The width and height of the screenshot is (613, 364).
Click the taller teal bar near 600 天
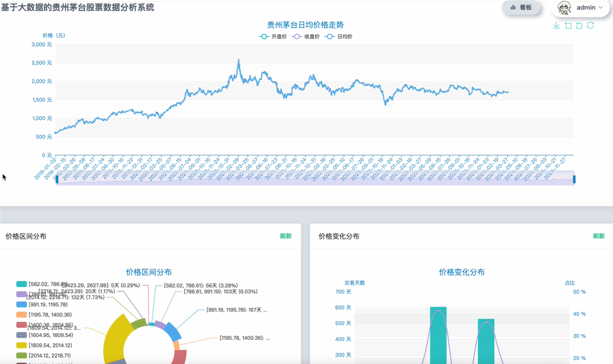coord(438,335)
